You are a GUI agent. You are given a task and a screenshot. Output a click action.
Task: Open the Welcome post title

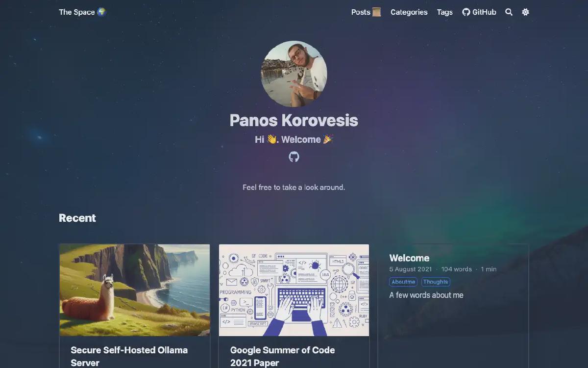pos(409,258)
